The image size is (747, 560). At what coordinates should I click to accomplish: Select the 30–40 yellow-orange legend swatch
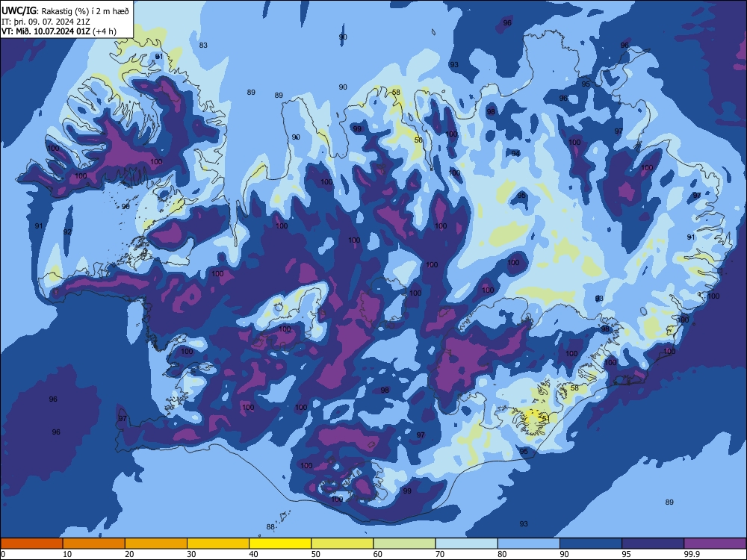coord(218,544)
